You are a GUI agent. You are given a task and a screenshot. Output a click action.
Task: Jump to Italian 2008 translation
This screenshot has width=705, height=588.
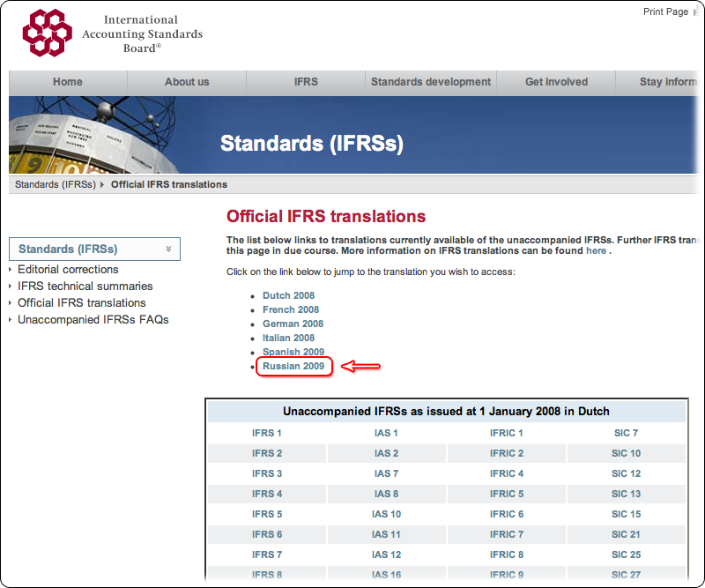[289, 338]
